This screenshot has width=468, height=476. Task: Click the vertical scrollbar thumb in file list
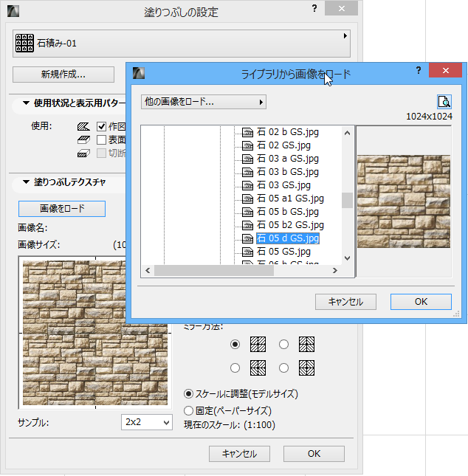tap(348, 200)
